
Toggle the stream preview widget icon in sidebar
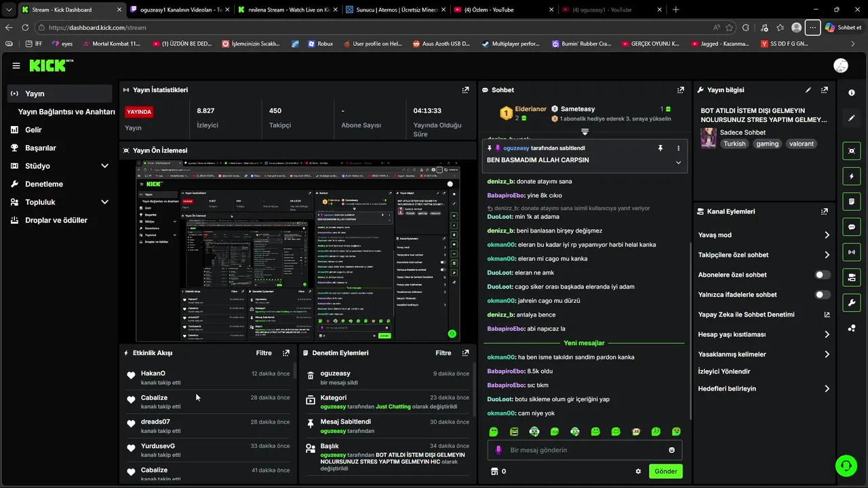(852, 150)
